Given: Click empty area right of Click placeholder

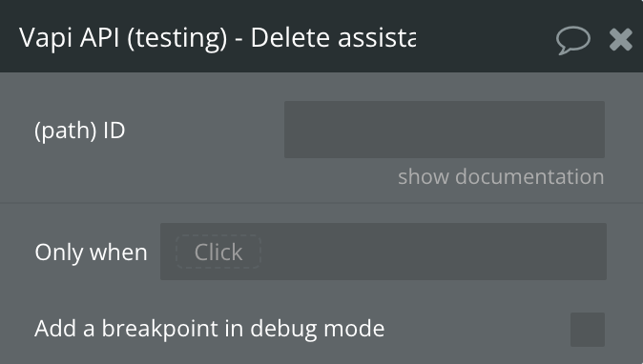Looking at the screenshot, I should [432, 252].
